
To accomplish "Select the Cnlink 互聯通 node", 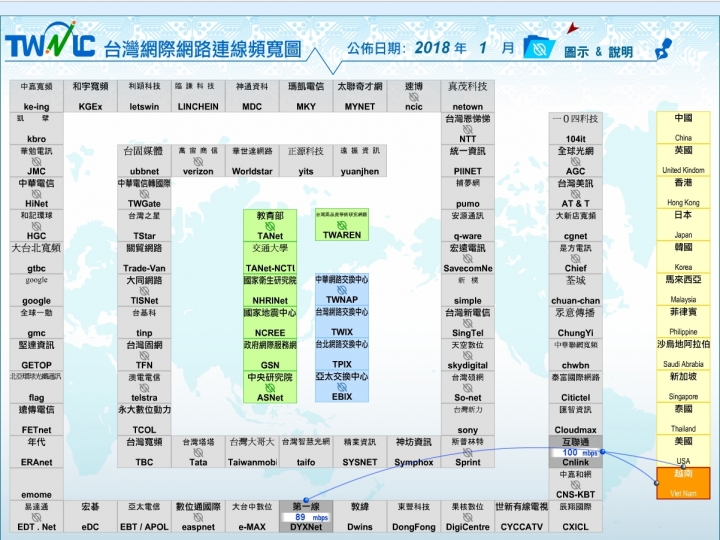I will coord(575,452).
